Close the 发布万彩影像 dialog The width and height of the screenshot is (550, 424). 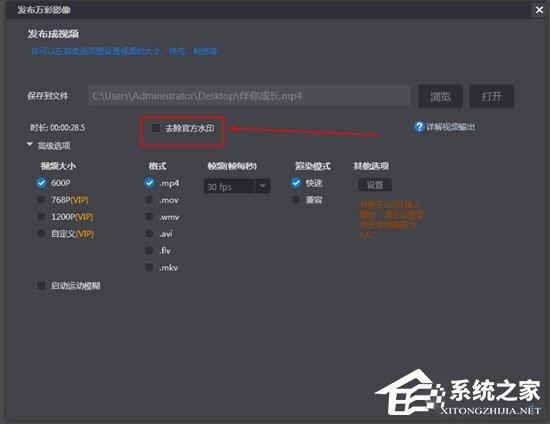click(x=539, y=10)
